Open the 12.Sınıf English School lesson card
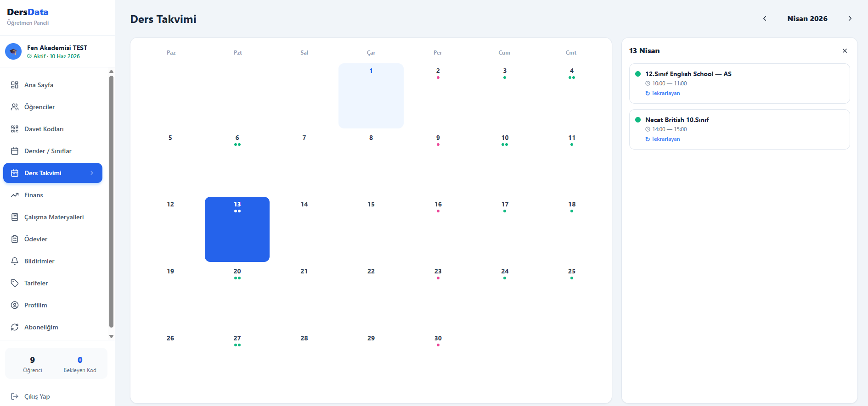The height and width of the screenshot is (406, 868). click(739, 83)
